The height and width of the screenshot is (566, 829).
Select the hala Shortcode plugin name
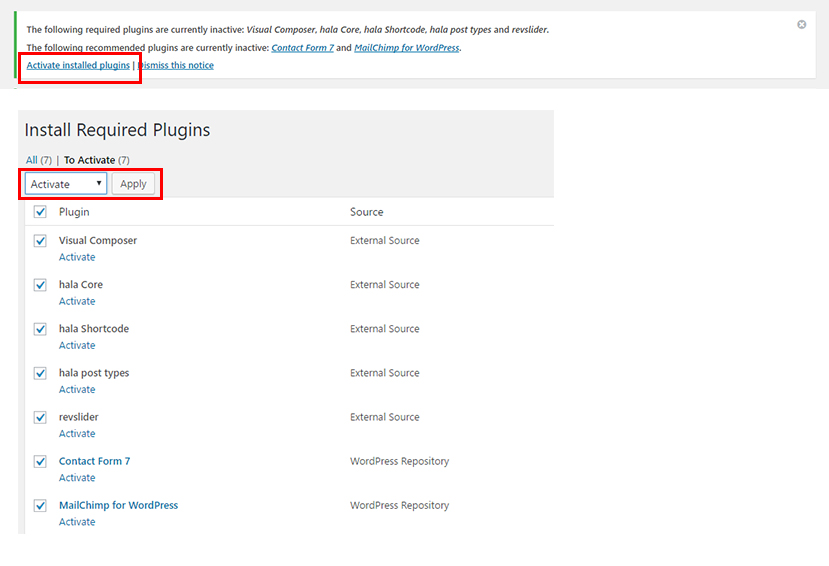click(94, 329)
